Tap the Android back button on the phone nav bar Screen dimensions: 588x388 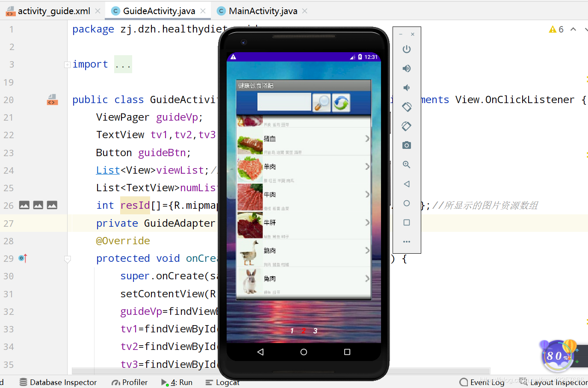point(260,352)
